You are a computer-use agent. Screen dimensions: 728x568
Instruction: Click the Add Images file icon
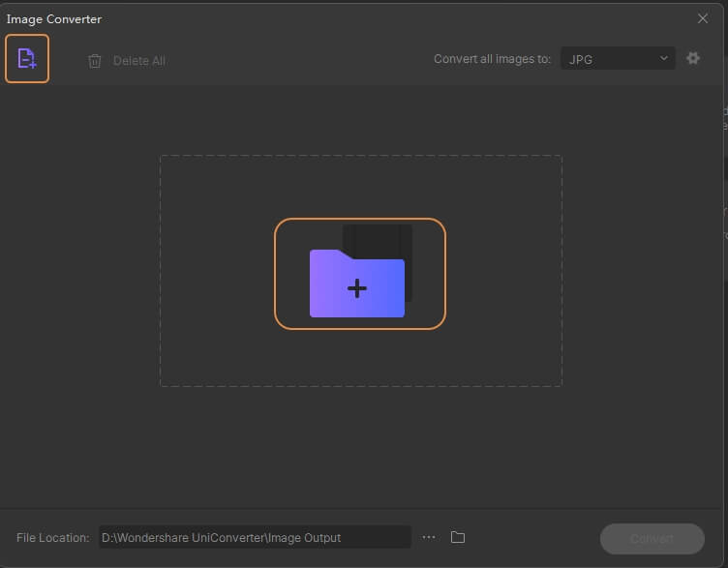pos(27,59)
